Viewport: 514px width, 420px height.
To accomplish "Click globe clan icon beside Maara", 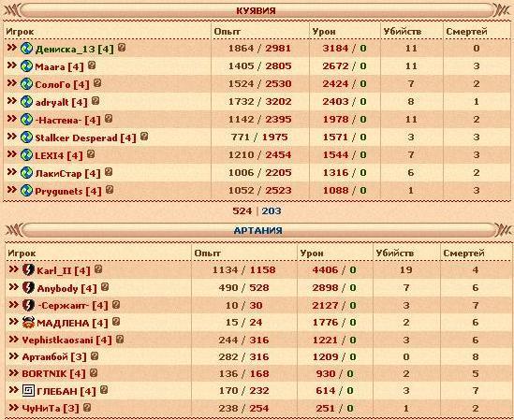I will click(26, 66).
